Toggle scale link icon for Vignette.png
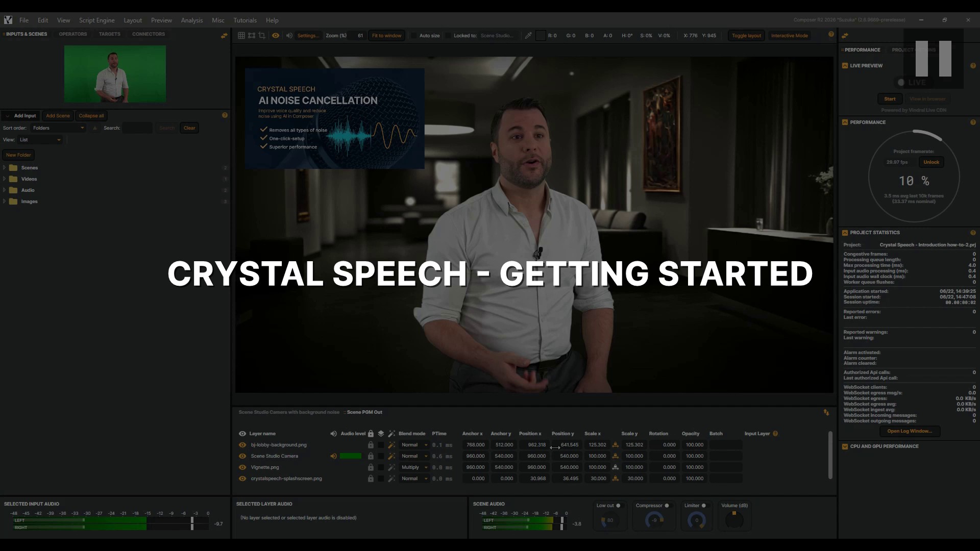Viewport: 980px width, 551px height. pyautogui.click(x=615, y=467)
